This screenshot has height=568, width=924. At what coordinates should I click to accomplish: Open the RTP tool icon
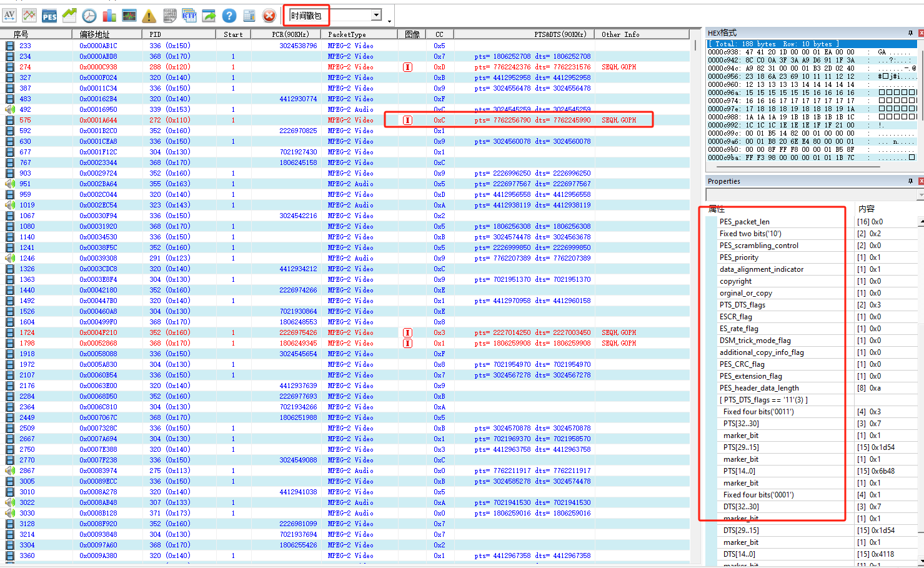point(189,16)
